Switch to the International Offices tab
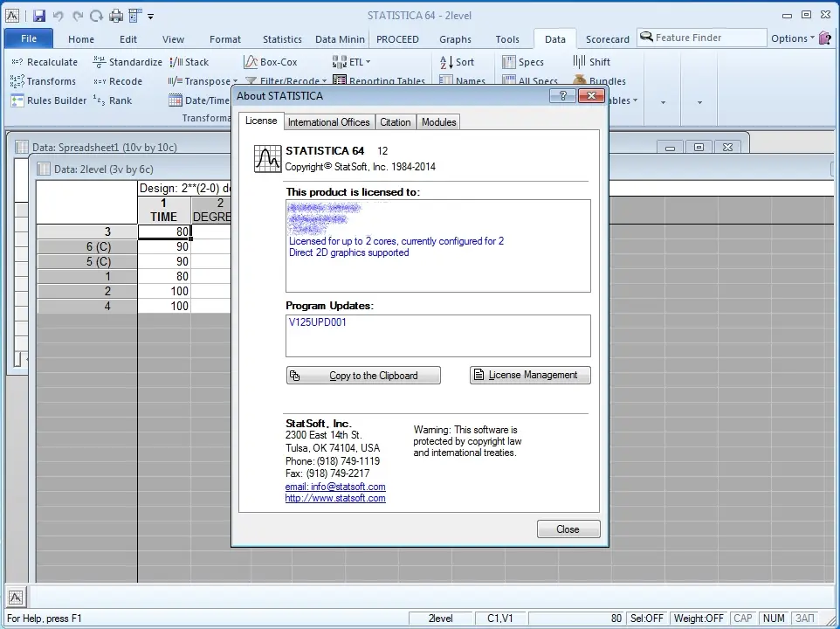 coord(329,122)
